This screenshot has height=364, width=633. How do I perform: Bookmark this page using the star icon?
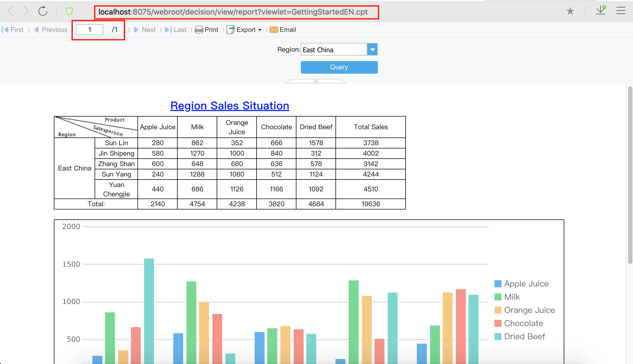(x=571, y=11)
